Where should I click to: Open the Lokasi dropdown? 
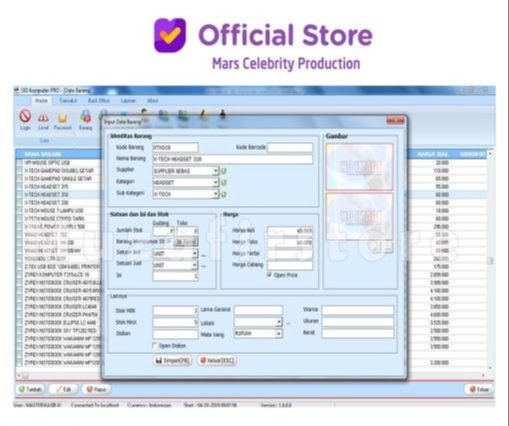279,322
